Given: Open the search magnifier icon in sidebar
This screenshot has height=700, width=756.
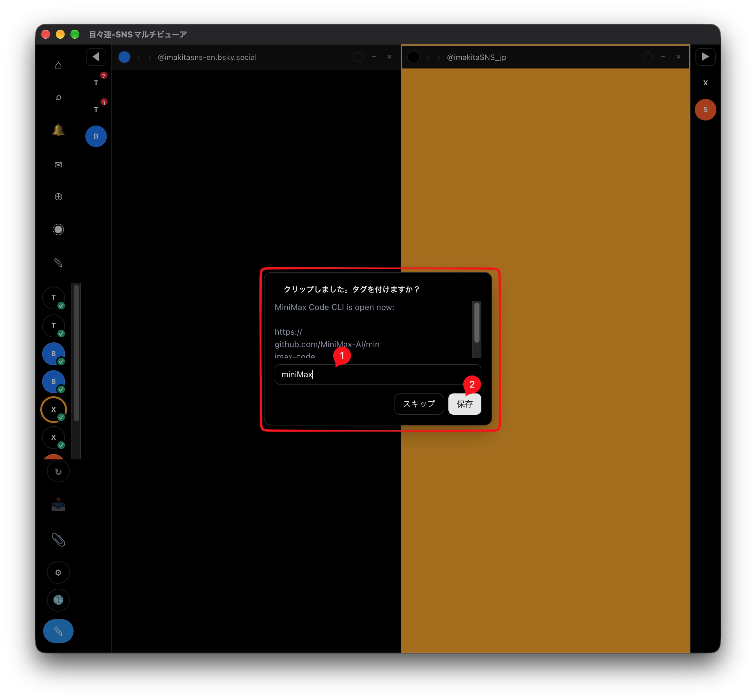Looking at the screenshot, I should 58,98.
